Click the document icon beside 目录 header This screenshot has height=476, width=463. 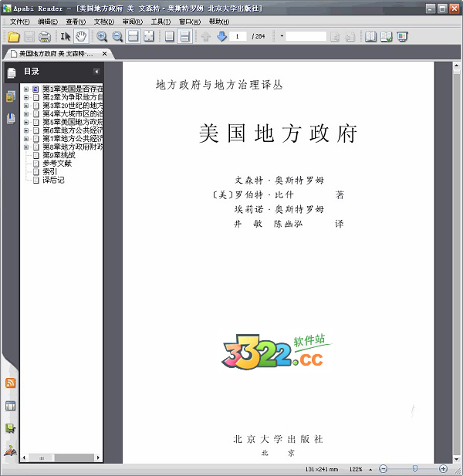(12, 73)
